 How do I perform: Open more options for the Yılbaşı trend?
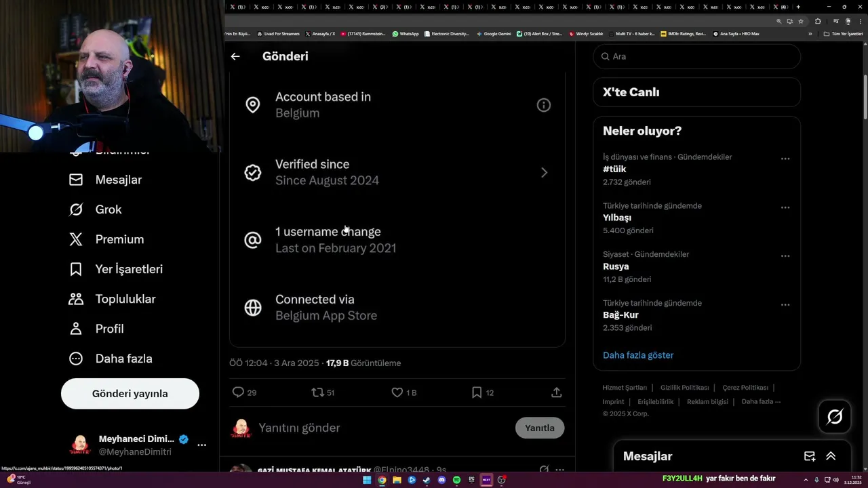tap(785, 207)
